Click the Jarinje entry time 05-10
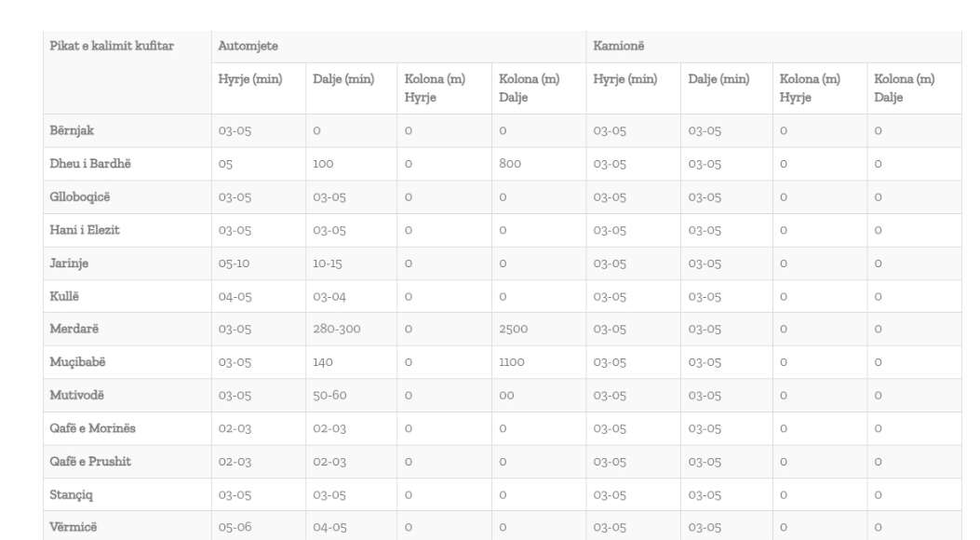Viewport: 980px width, 540px height. pyautogui.click(x=234, y=263)
